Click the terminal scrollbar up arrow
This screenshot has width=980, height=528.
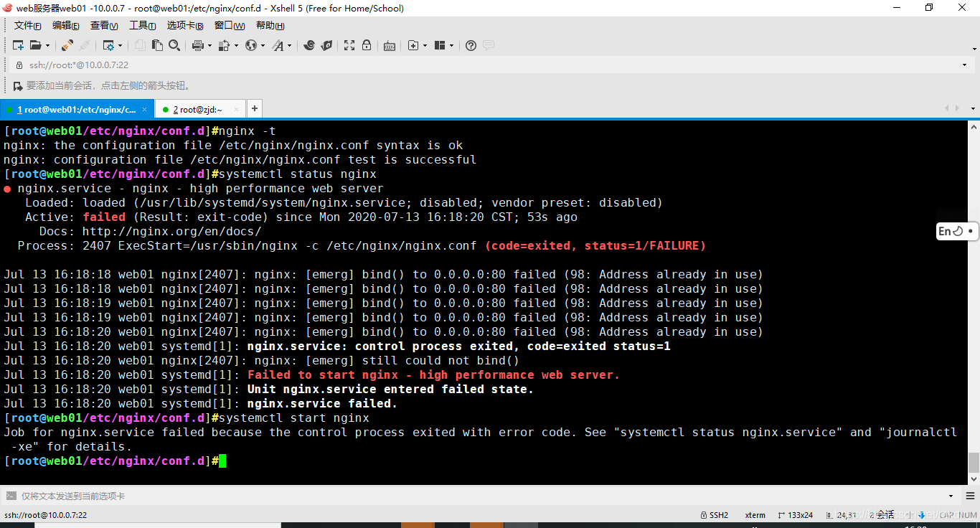(974, 127)
